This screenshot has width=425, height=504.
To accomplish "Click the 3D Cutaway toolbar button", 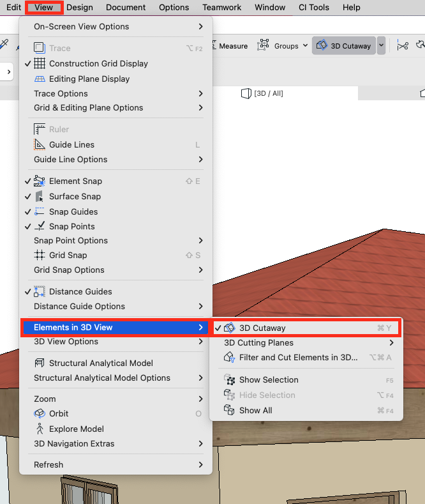I will 344,45.
